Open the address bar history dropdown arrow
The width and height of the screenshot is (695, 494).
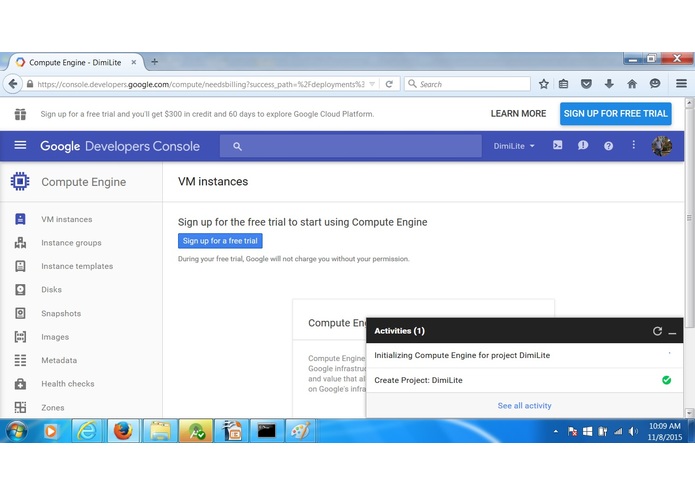tap(372, 84)
